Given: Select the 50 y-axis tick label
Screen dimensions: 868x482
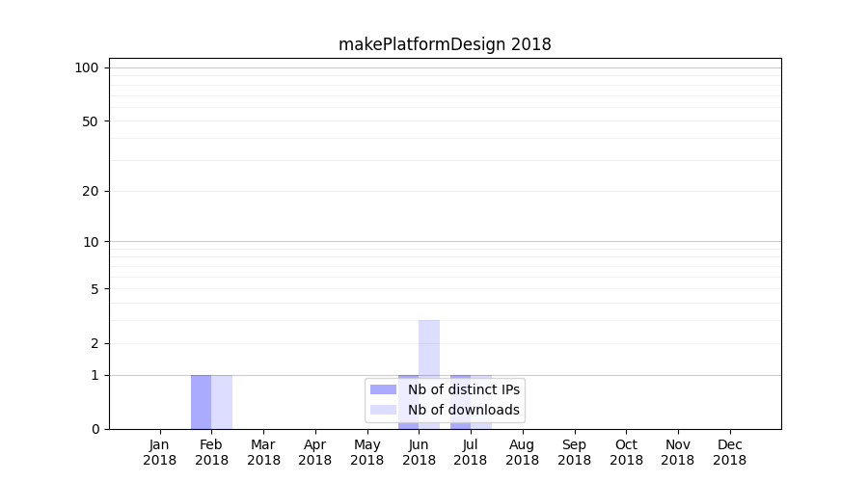Looking at the screenshot, I should [x=91, y=121].
